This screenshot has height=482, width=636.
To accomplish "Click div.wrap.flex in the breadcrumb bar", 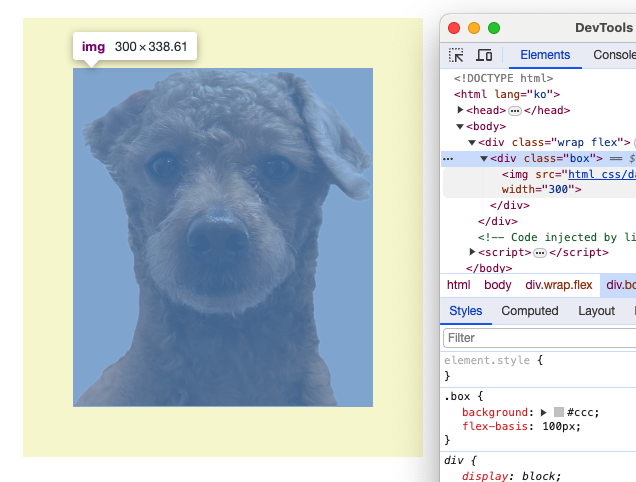I will [559, 285].
